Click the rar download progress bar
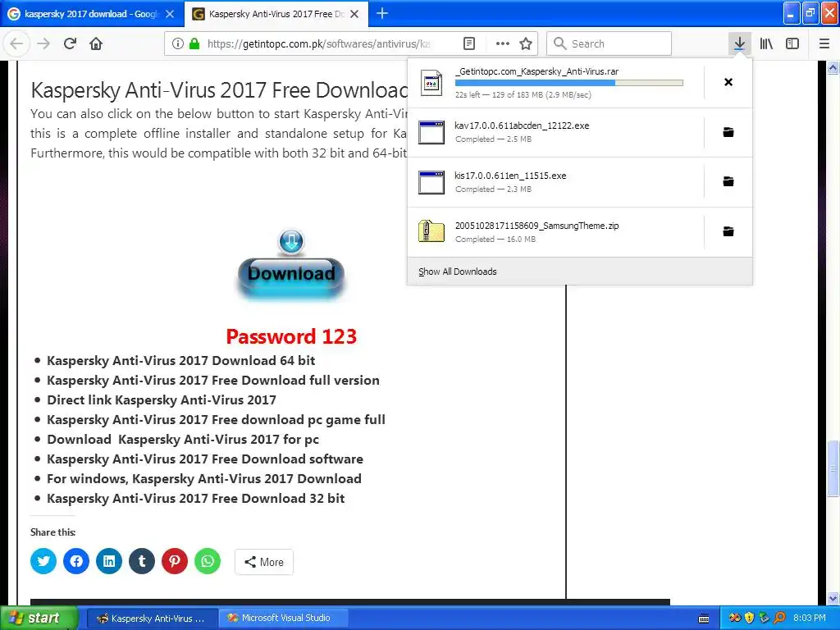Image resolution: width=840 pixels, height=630 pixels. click(569, 83)
